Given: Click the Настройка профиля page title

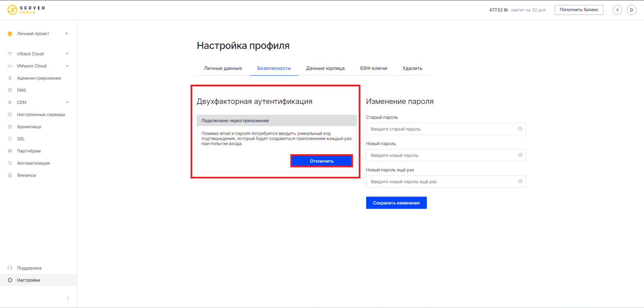Looking at the screenshot, I should [x=243, y=45].
